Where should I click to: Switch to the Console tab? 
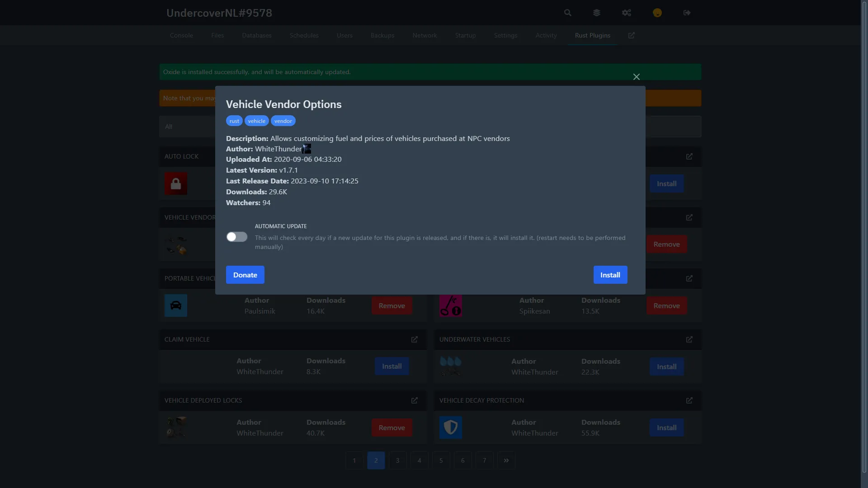coord(181,35)
